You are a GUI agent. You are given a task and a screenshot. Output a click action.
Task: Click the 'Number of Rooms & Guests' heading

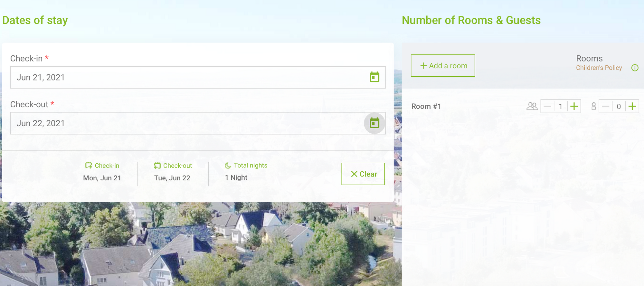tap(471, 20)
